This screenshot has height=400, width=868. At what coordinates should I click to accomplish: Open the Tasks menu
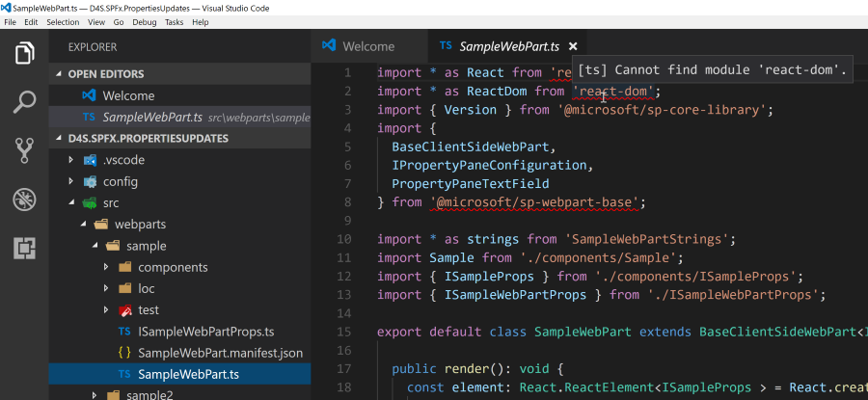point(174,22)
